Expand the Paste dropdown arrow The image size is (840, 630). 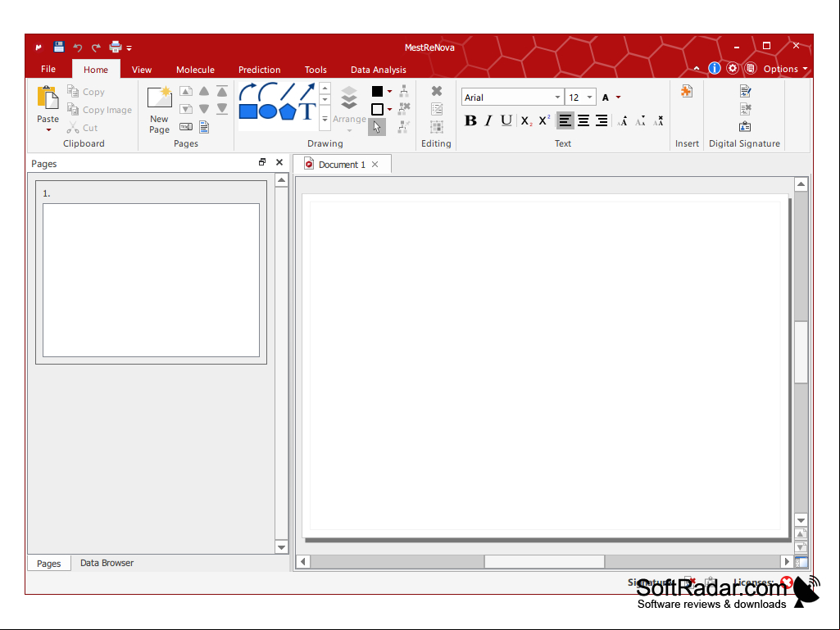[48, 130]
